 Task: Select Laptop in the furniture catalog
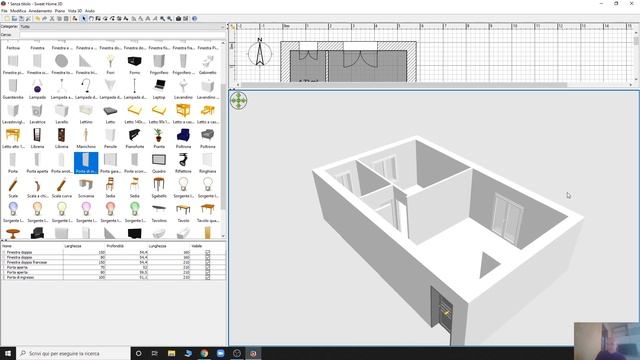(x=159, y=89)
